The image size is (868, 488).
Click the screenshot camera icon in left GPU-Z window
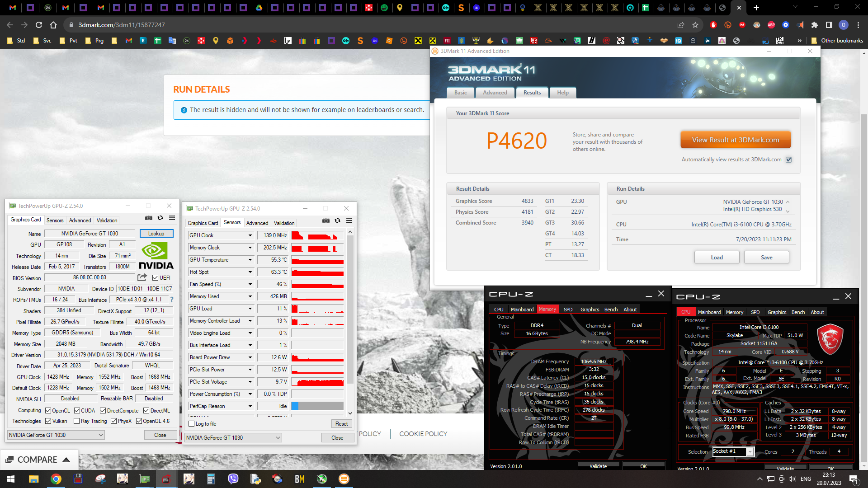click(148, 218)
